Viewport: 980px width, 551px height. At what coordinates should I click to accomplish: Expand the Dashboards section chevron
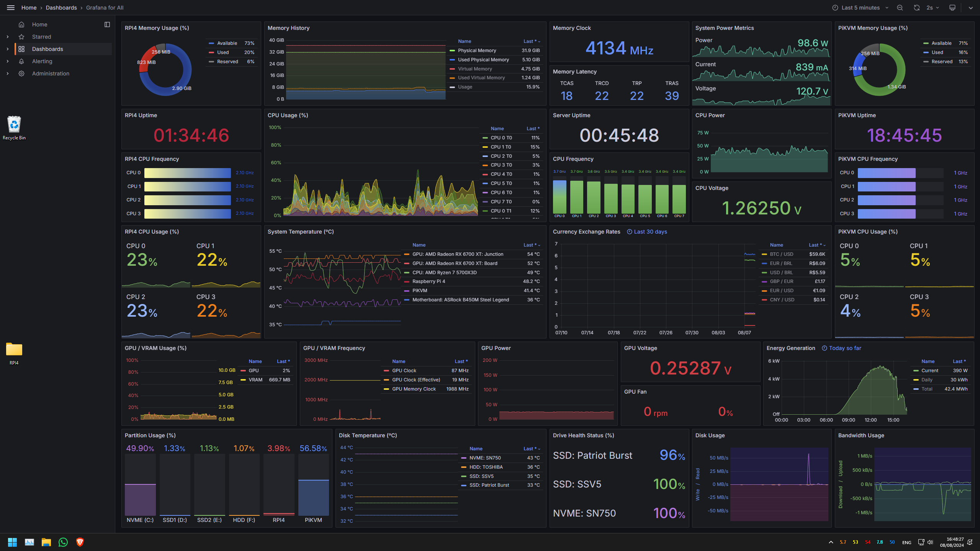[x=7, y=49]
